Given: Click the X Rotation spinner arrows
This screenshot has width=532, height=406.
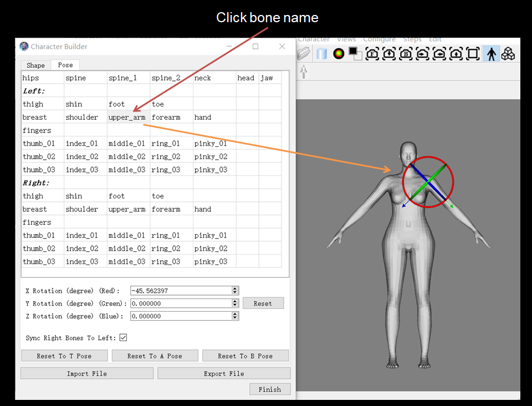Looking at the screenshot, I should pos(235,291).
